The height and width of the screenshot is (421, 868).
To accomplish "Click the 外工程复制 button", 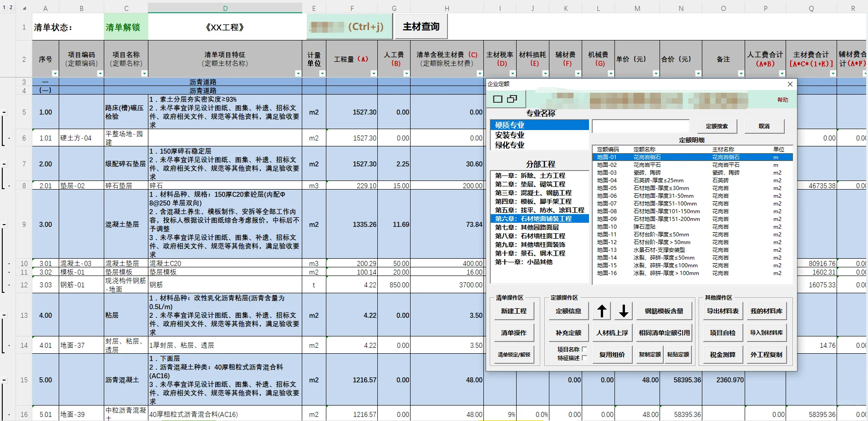I will click(x=766, y=355).
